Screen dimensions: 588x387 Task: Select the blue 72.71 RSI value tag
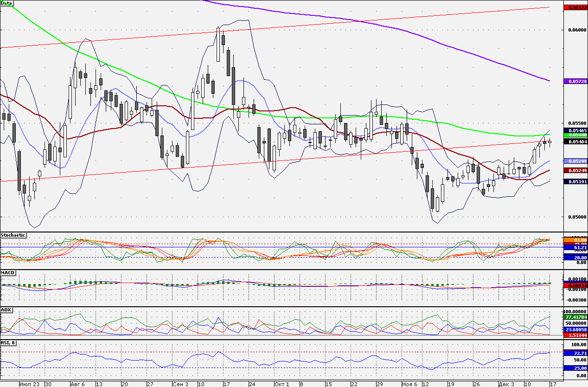click(x=575, y=353)
